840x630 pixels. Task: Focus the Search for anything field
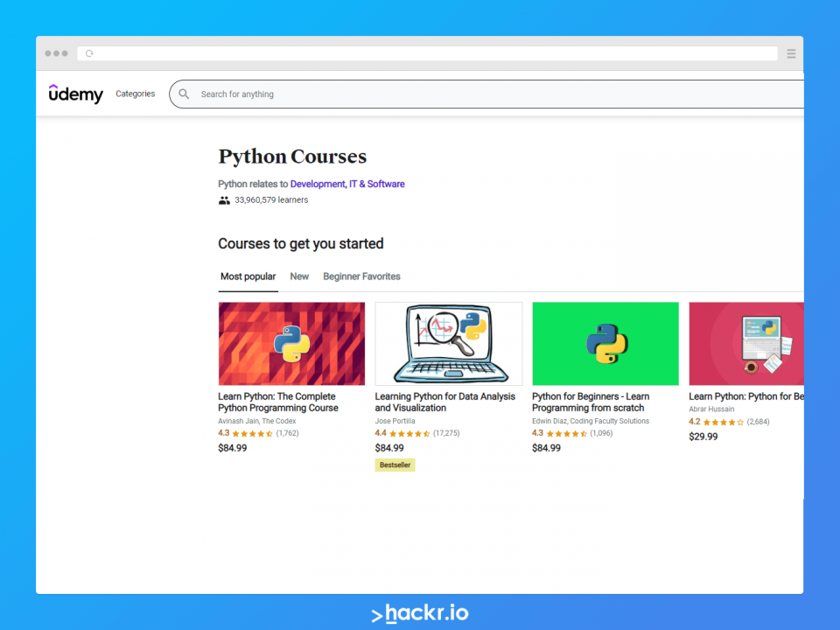pyautogui.click(x=486, y=94)
